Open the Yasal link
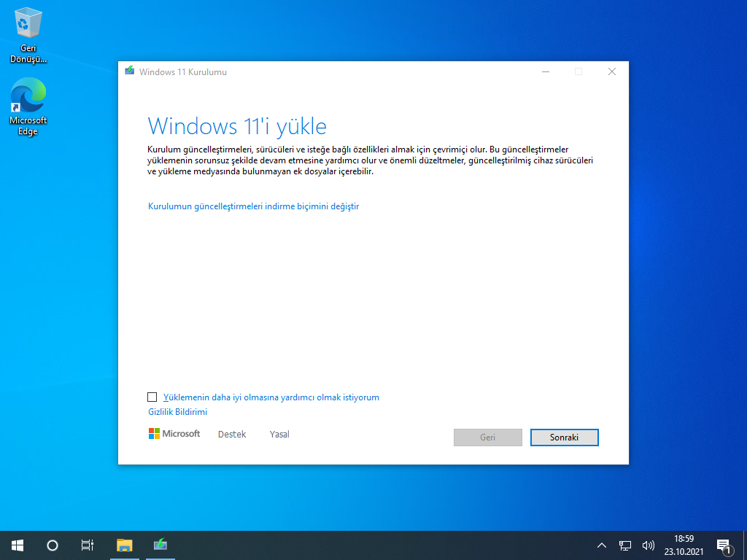 pos(279,435)
